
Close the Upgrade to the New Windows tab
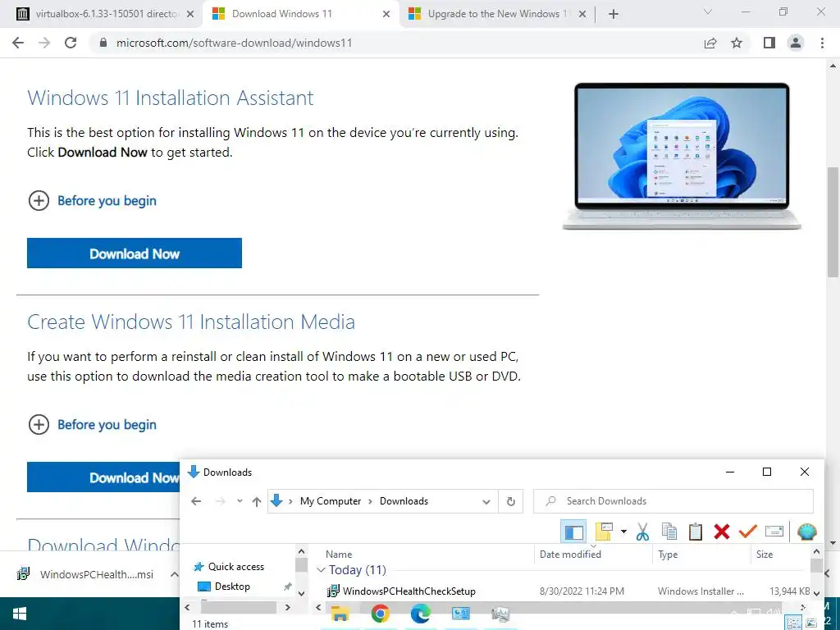[x=582, y=15]
